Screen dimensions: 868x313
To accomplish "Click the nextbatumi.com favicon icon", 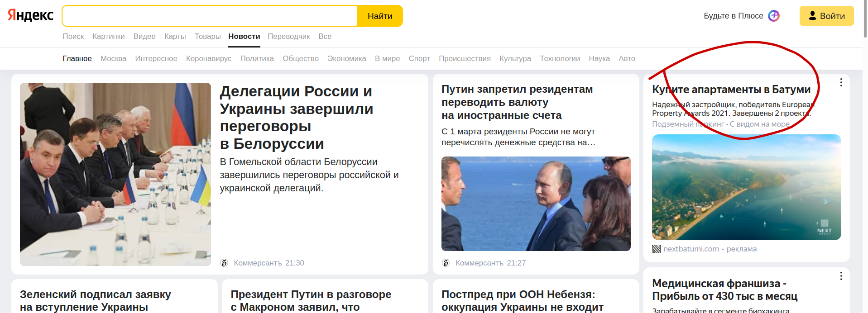I will pos(656,249).
